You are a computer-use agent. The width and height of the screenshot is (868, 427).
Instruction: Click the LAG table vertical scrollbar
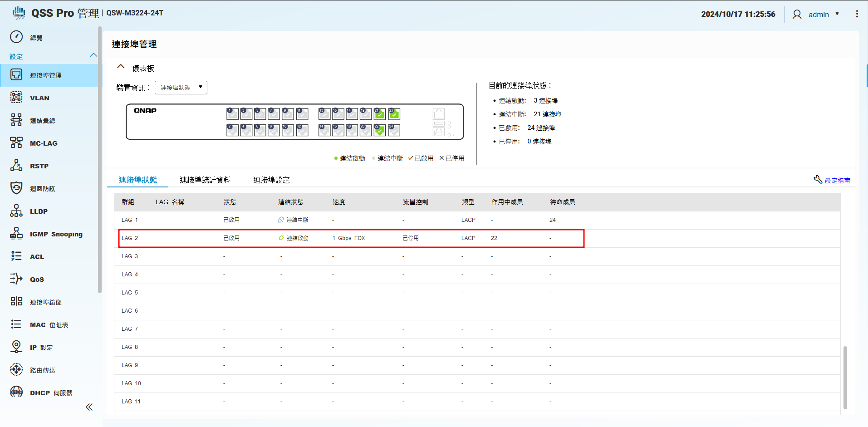(845, 378)
